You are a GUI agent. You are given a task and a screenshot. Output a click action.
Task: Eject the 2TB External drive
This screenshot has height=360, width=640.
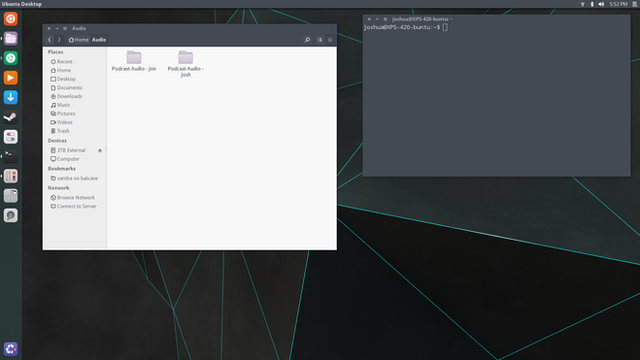[x=100, y=150]
